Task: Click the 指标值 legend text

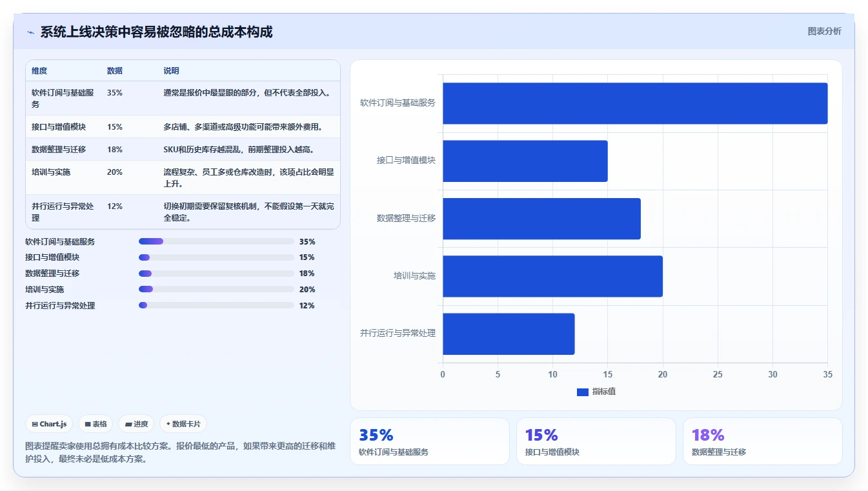Action: pos(604,392)
